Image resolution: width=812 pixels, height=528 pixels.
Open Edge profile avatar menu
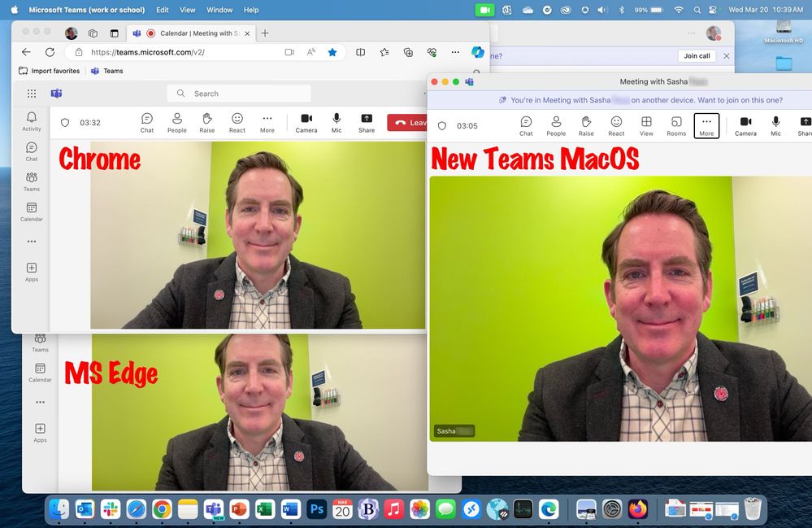[72, 33]
